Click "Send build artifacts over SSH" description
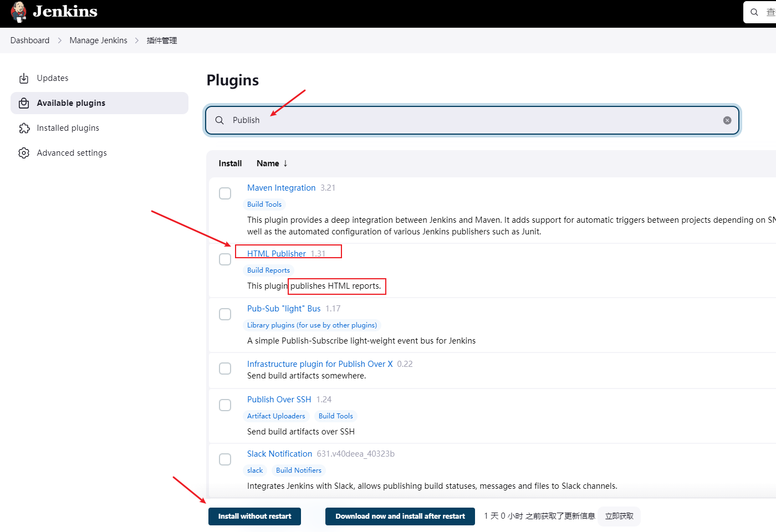This screenshot has width=776, height=532. pyautogui.click(x=301, y=432)
